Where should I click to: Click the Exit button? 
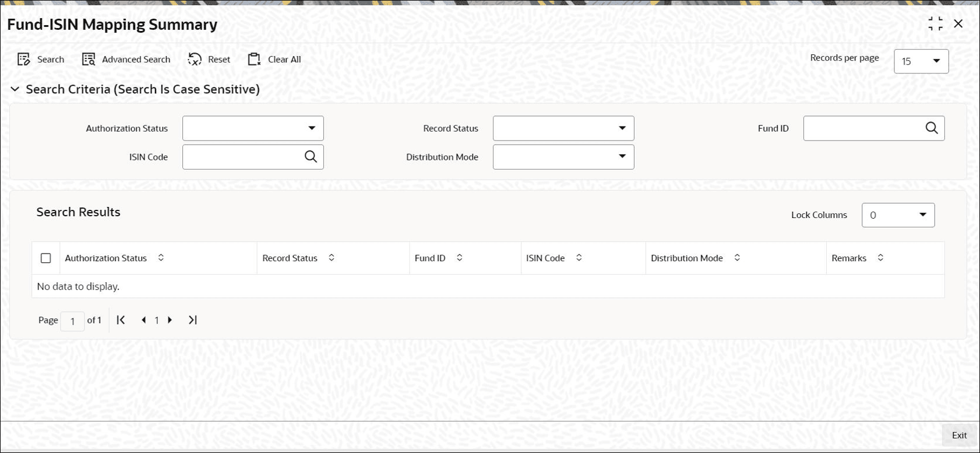959,436
